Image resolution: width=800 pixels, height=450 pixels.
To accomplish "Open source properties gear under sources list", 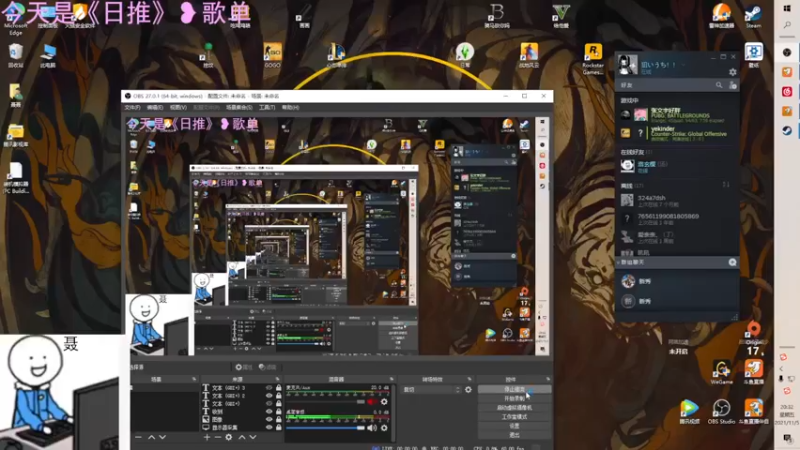I will pos(229,437).
